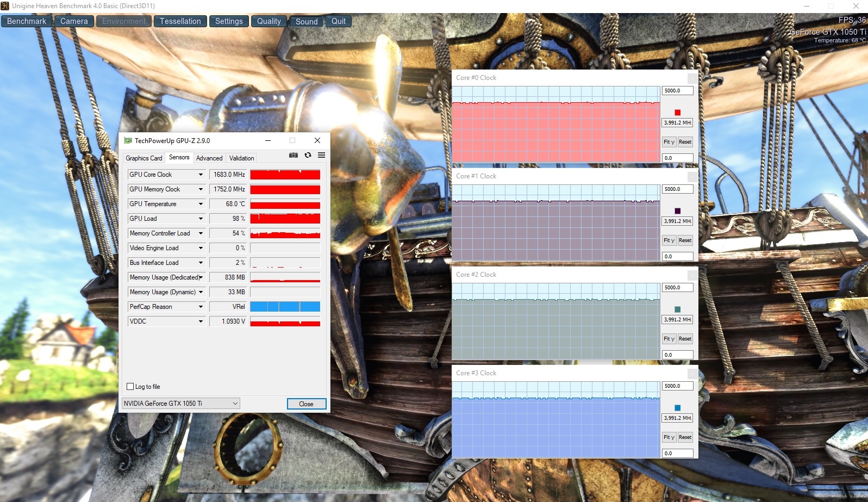Click the GPU-Z refresh icon
Image resolution: width=868 pixels, height=502 pixels.
[x=308, y=155]
